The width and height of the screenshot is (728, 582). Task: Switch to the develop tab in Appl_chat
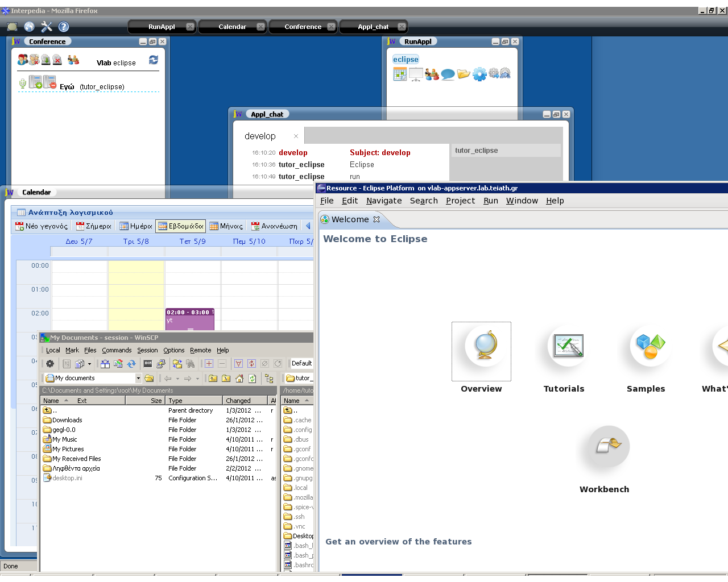[260, 136]
